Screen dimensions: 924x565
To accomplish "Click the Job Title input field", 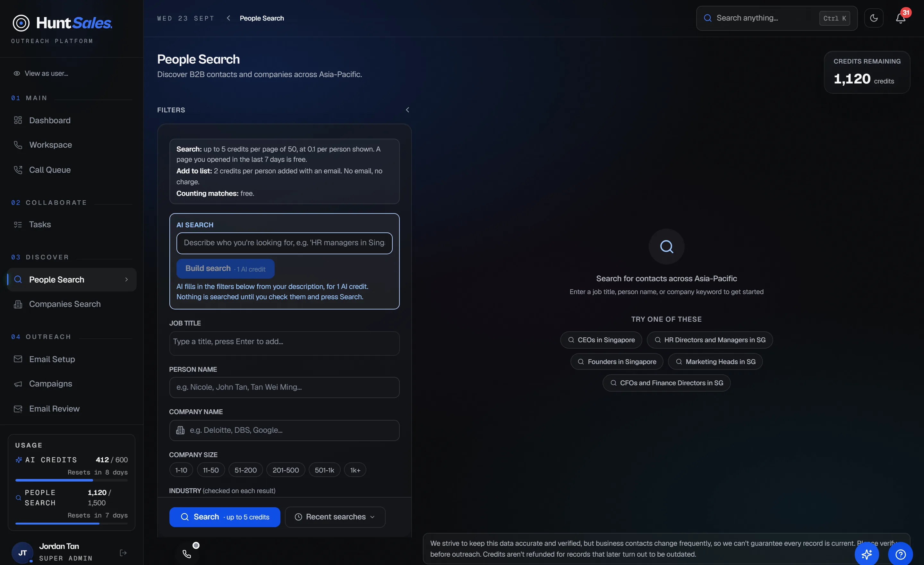I will point(284,343).
